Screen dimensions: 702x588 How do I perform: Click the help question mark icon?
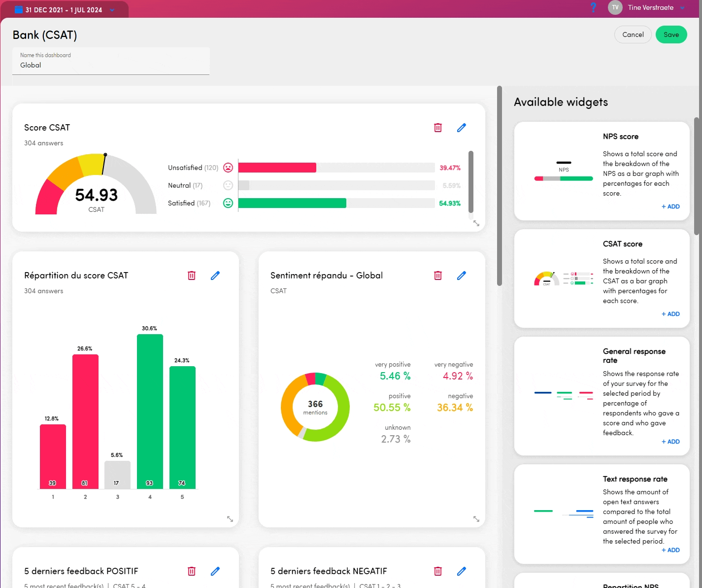[x=593, y=7]
